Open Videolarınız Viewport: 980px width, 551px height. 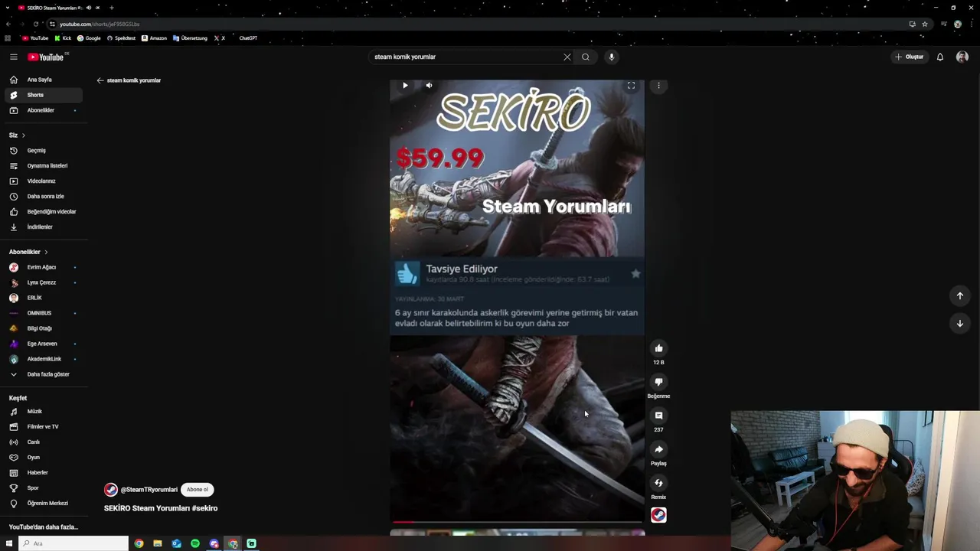click(x=42, y=181)
